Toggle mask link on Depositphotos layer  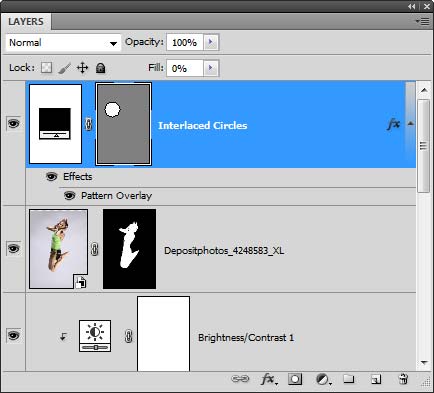pyautogui.click(x=95, y=249)
